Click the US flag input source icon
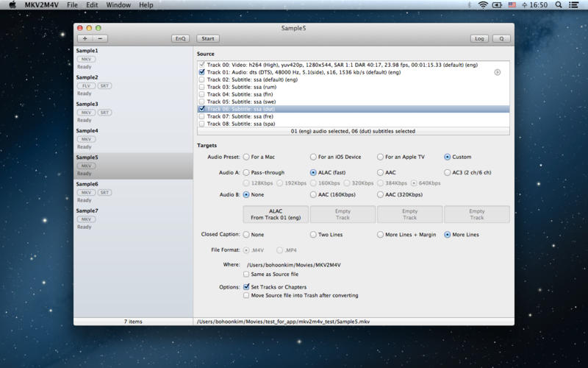588x368 pixels. pyautogui.click(x=512, y=5)
